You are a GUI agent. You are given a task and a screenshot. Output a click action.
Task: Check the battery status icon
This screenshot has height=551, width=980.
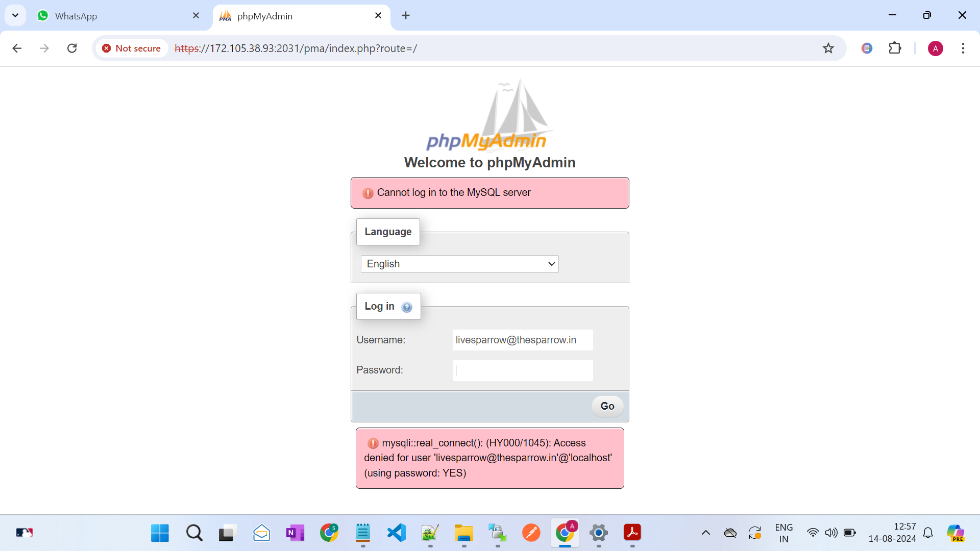(849, 533)
